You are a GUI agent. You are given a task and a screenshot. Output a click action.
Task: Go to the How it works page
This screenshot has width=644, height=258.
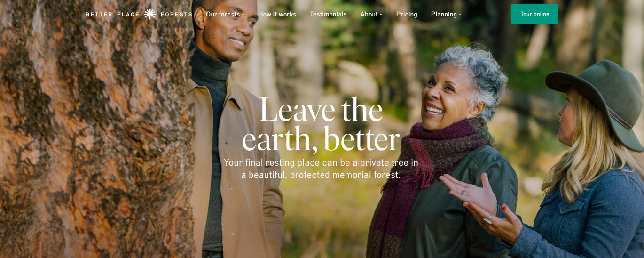[x=277, y=14]
